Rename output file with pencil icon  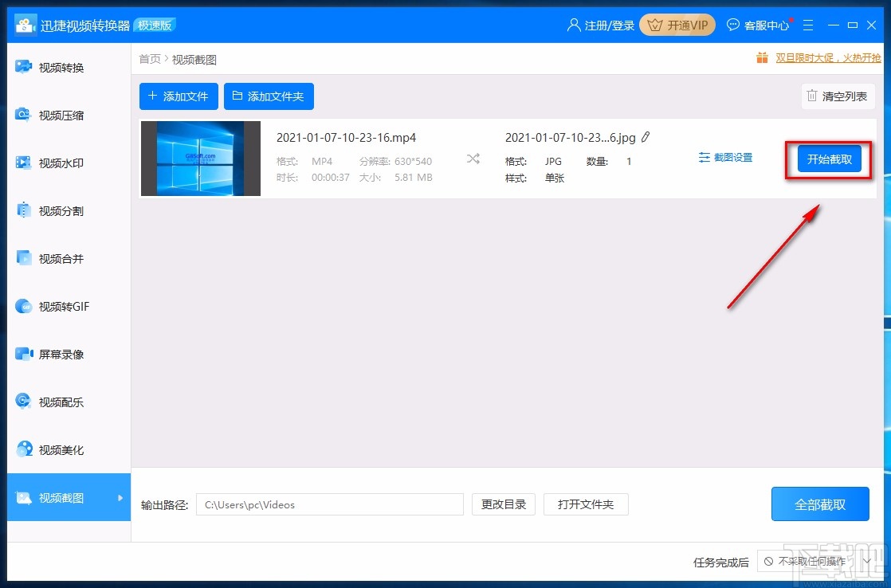[x=646, y=137]
